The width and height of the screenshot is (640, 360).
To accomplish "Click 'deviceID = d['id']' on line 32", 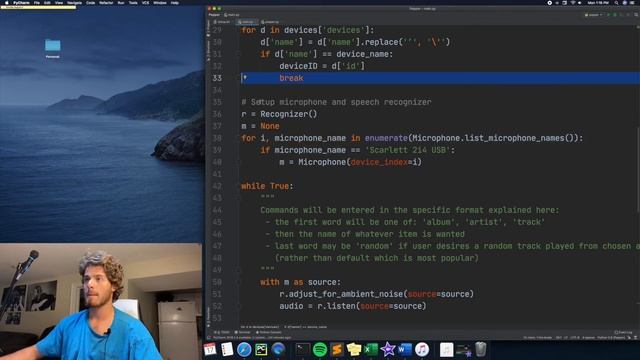I will pyautogui.click(x=322, y=66).
